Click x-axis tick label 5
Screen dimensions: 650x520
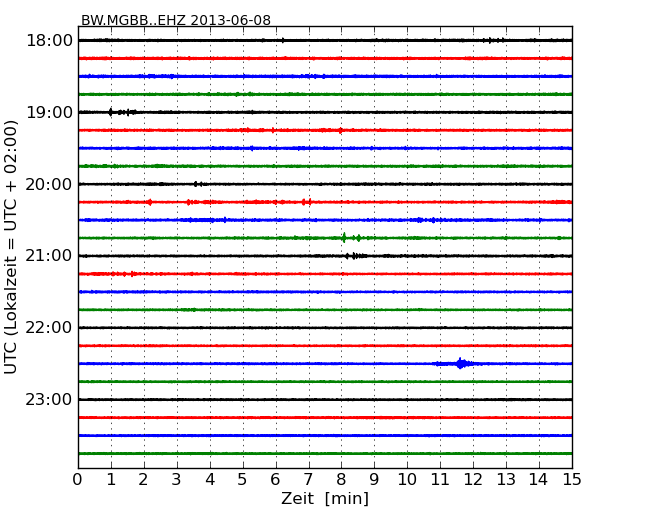pyautogui.click(x=242, y=480)
